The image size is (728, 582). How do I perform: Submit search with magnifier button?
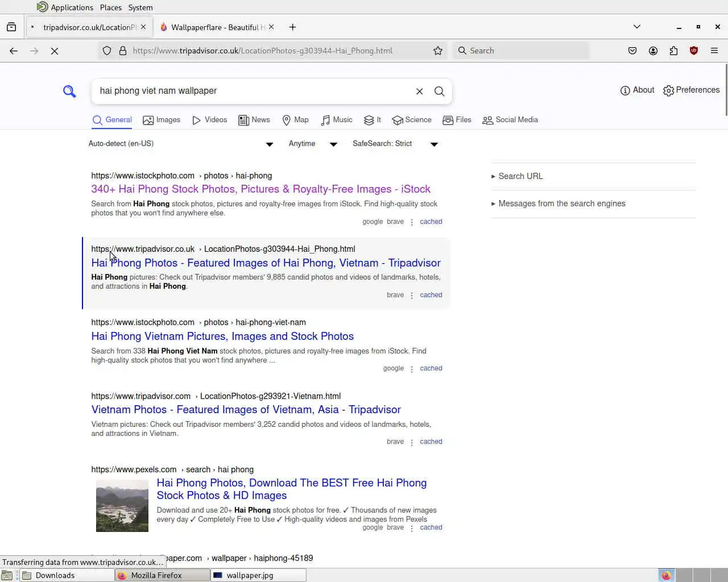tap(439, 92)
